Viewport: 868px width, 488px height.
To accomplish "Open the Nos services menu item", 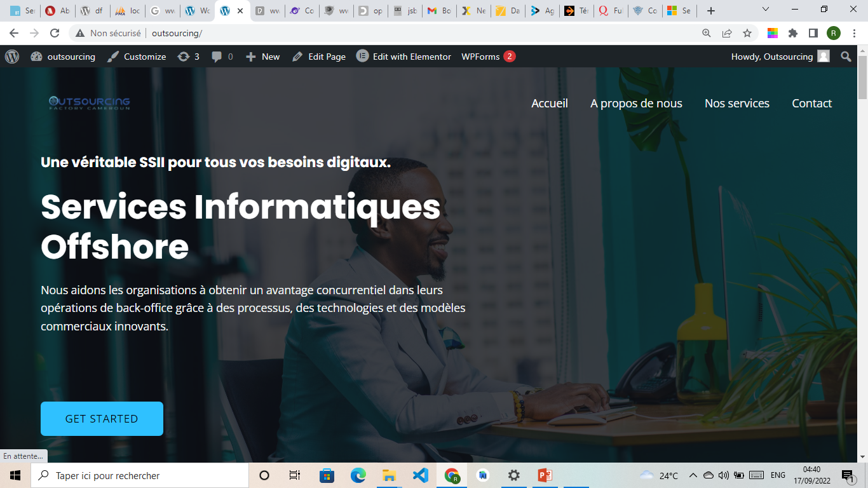I will click(x=736, y=104).
